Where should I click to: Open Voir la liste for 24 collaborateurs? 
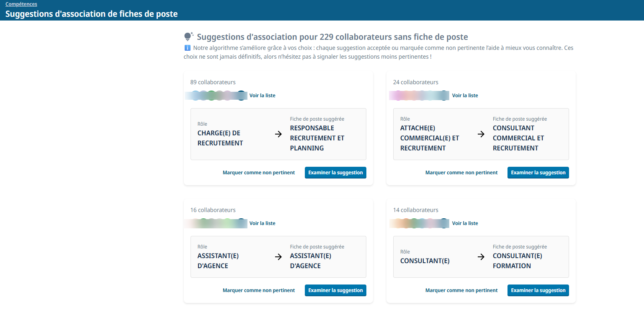pyautogui.click(x=465, y=96)
